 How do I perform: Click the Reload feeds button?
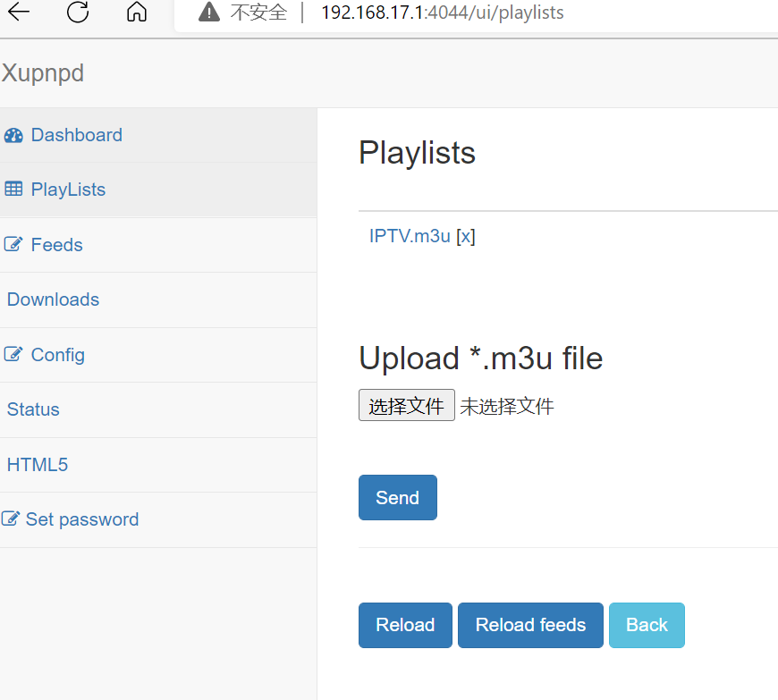coord(530,625)
